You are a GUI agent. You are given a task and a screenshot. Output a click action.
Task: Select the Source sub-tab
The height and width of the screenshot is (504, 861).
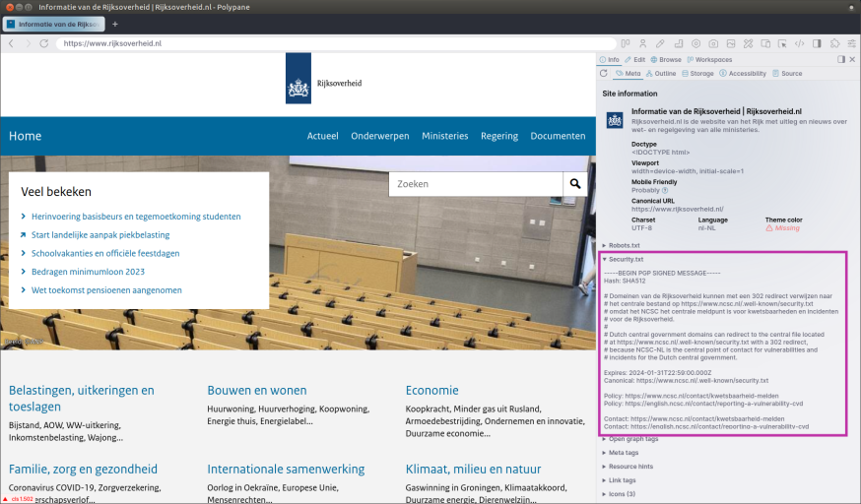tap(787, 73)
